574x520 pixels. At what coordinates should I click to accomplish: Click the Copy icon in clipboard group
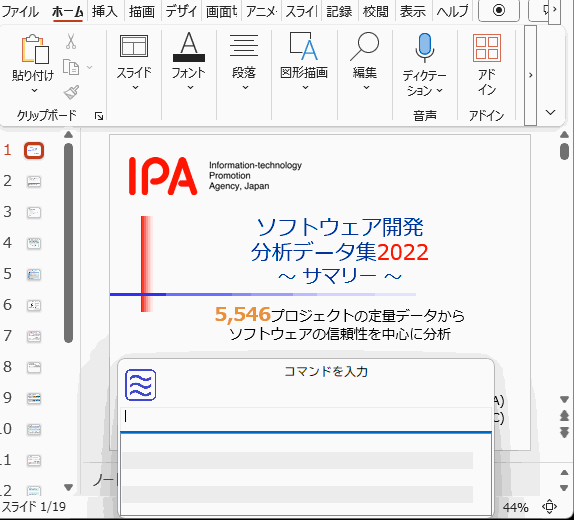point(71,67)
